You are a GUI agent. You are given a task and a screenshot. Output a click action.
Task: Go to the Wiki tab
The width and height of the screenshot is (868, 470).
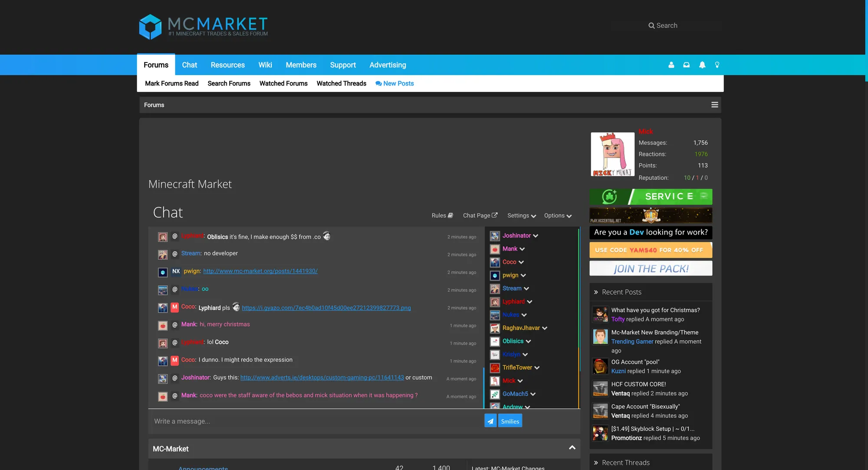[265, 65]
